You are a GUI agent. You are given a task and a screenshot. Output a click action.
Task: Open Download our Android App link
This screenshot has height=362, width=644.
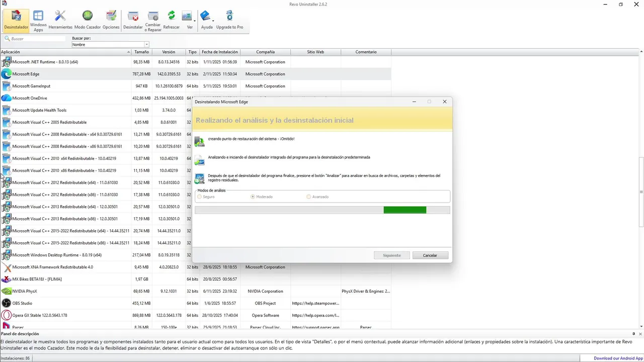point(618,358)
